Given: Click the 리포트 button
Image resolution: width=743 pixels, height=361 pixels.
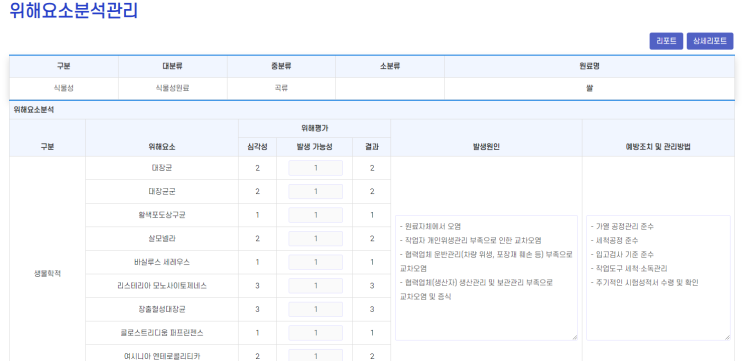Looking at the screenshot, I should 666,41.
